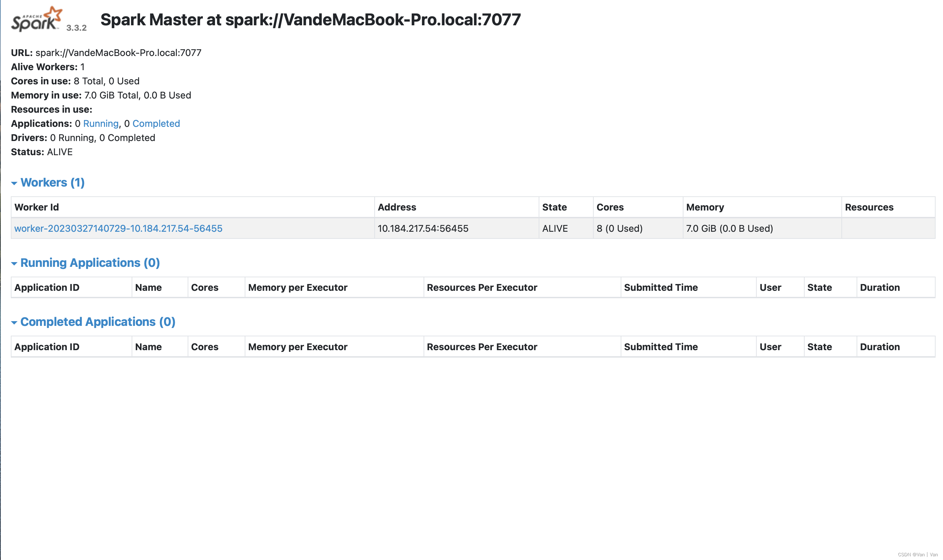Click the Memory column header in Workers table
Viewport: 943px width, 560px height.
coord(705,207)
